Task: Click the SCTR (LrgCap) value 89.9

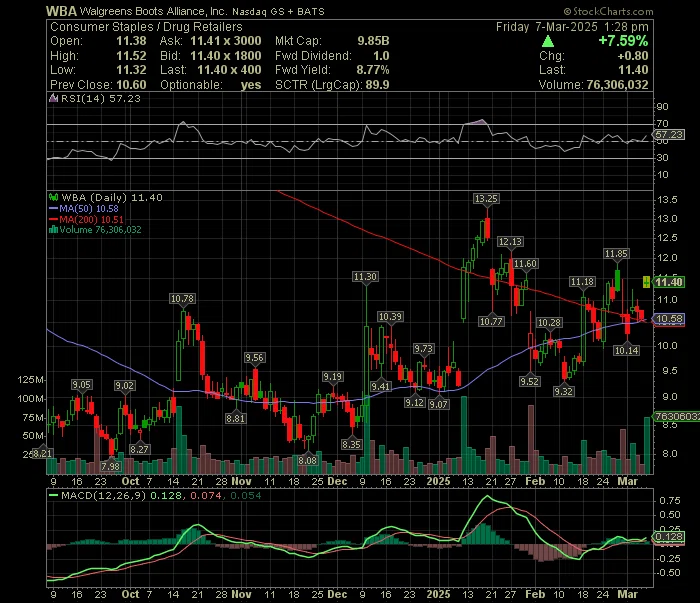Action: (377, 85)
